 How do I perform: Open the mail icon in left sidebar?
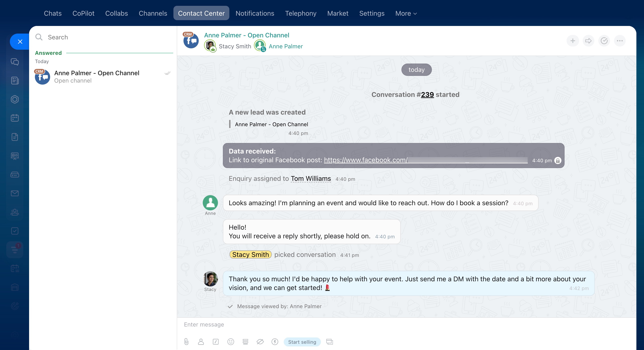point(15,193)
